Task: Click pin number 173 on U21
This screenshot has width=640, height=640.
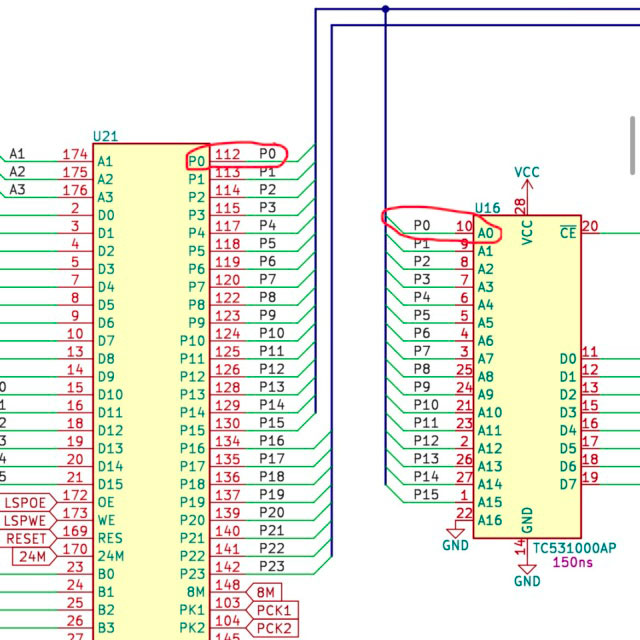Action: click(75, 513)
